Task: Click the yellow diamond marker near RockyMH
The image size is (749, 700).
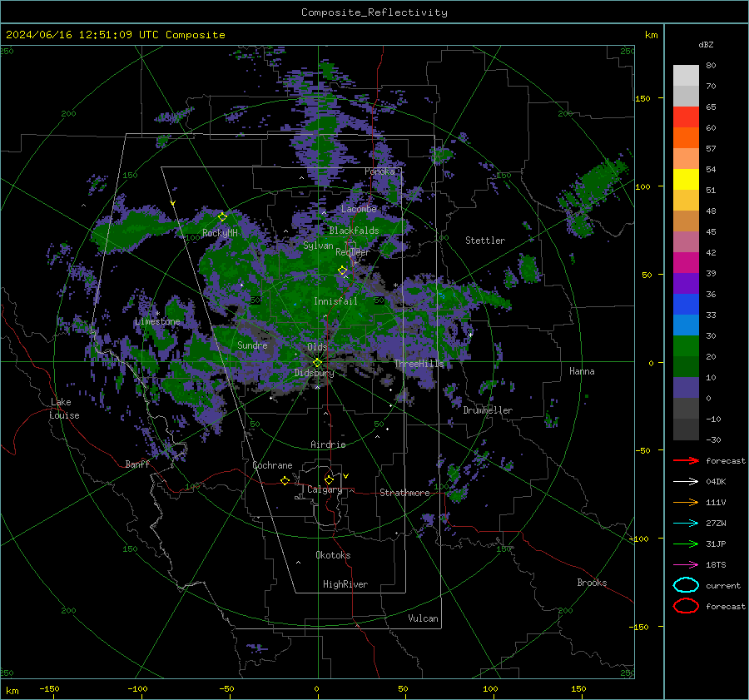Action: 222,217
